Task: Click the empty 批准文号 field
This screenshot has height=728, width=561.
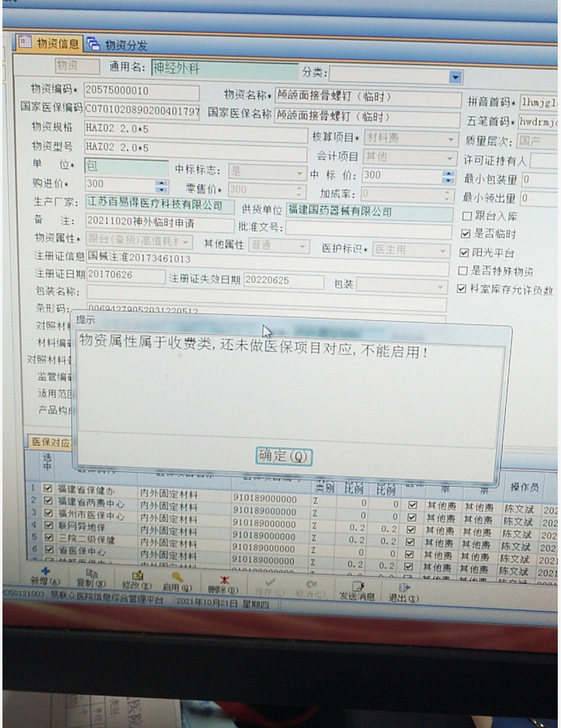Action: tap(369, 230)
